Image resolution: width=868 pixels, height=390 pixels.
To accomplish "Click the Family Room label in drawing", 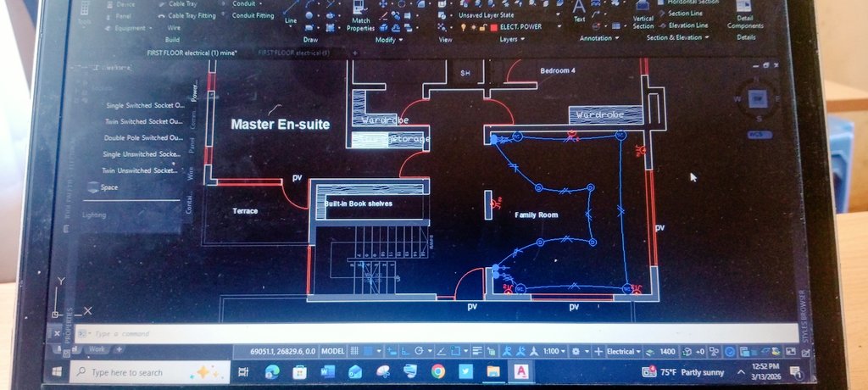I will [537, 215].
